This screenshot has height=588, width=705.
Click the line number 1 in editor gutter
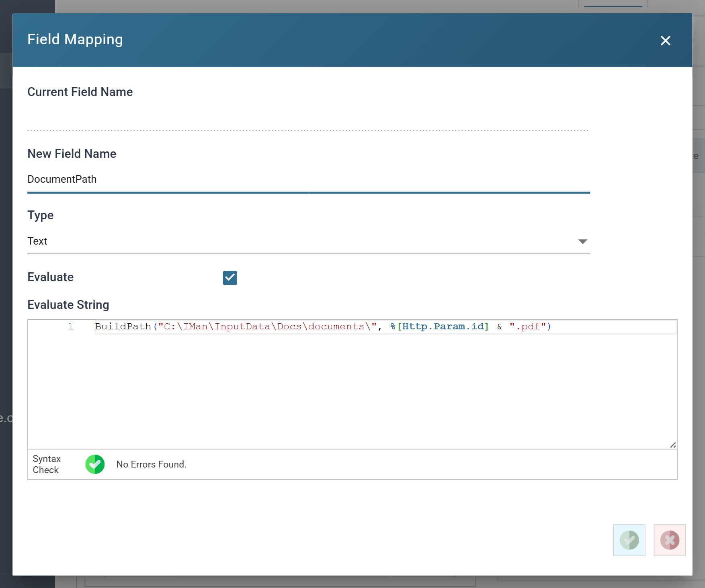(70, 327)
